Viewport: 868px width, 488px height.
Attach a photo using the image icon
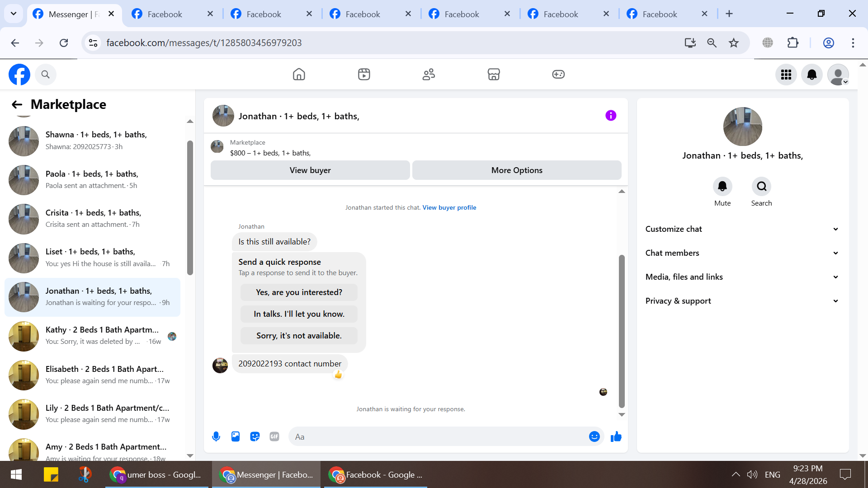click(x=236, y=436)
